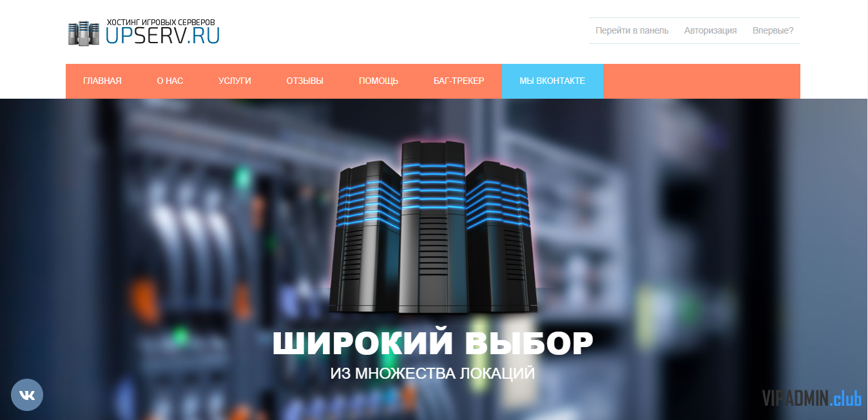Click the Авторизация link
868x420 pixels.
tap(711, 30)
